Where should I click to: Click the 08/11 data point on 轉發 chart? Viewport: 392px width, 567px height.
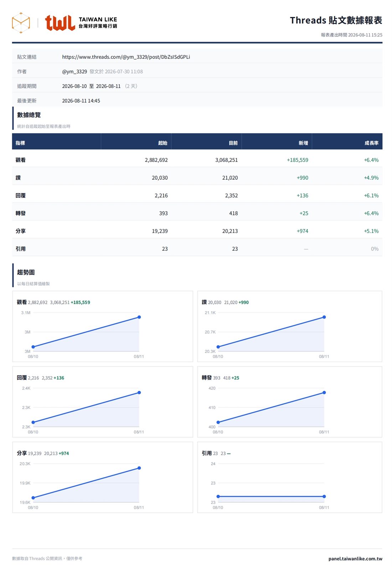click(324, 393)
